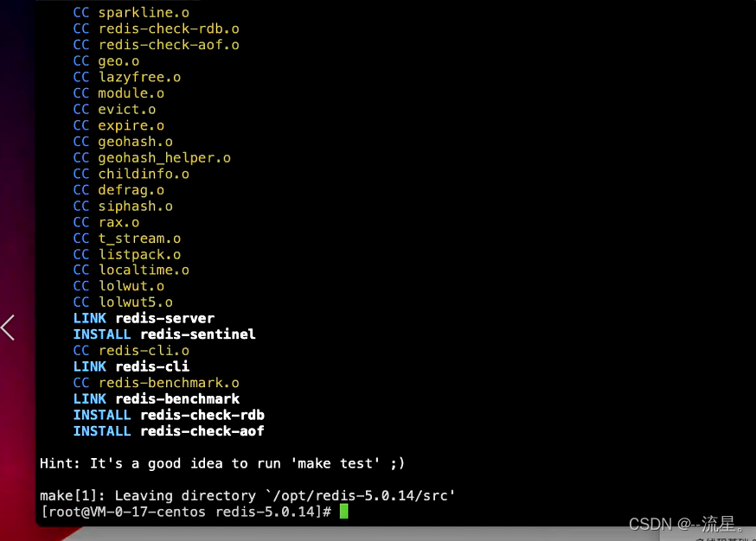This screenshot has height=541, width=756.
Task: Select the 'geo.o' compile line
Action: click(x=106, y=61)
